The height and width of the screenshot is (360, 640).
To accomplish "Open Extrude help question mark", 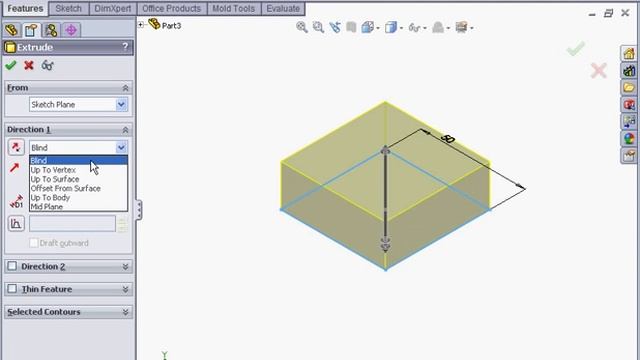I will [x=125, y=47].
